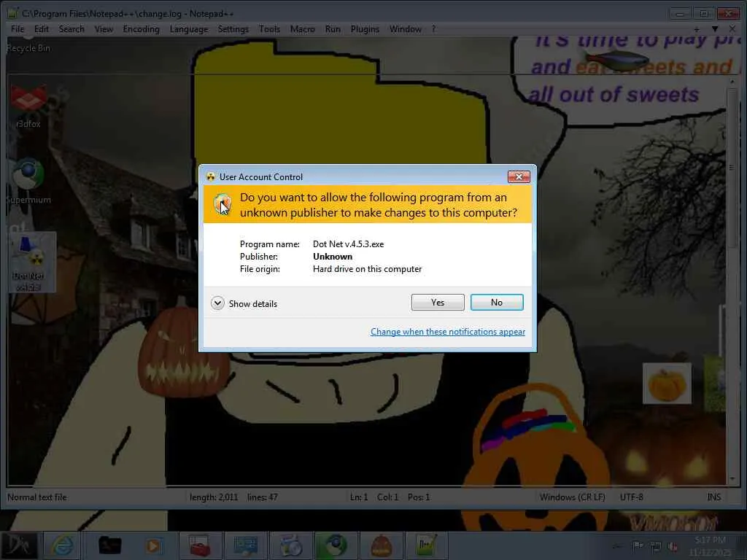747x560 pixels.
Task: Open the Edit menu in Notepad++
Action: point(42,29)
